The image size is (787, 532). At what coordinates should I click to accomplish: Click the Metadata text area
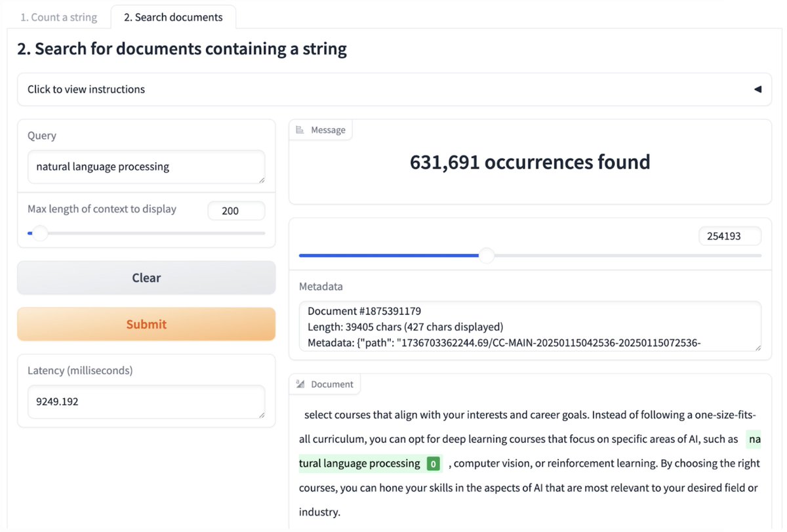pyautogui.click(x=530, y=326)
